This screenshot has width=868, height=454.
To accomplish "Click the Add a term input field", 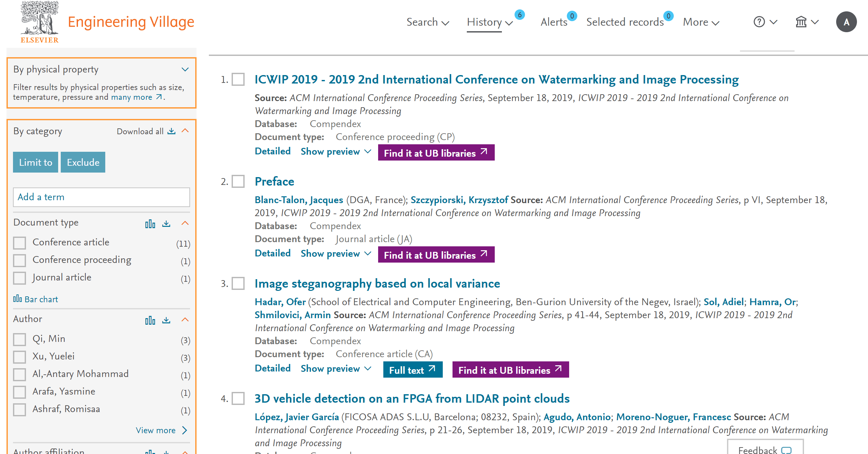I will click(101, 197).
